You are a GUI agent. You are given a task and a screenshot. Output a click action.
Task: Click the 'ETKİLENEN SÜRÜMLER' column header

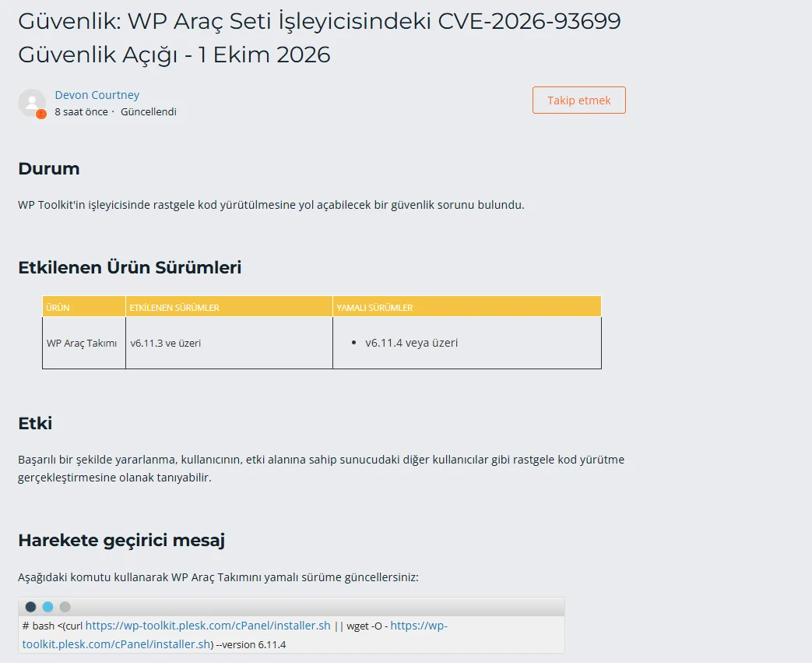point(229,307)
